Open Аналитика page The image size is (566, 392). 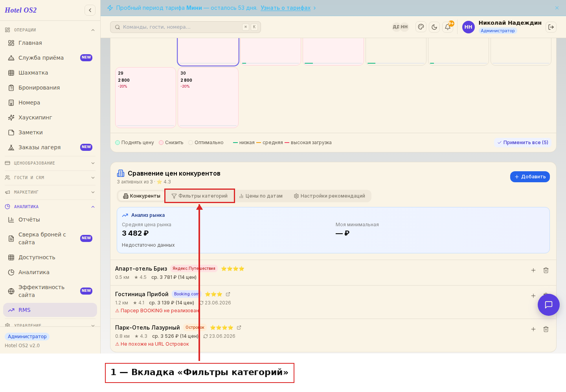pyautogui.click(x=50, y=272)
